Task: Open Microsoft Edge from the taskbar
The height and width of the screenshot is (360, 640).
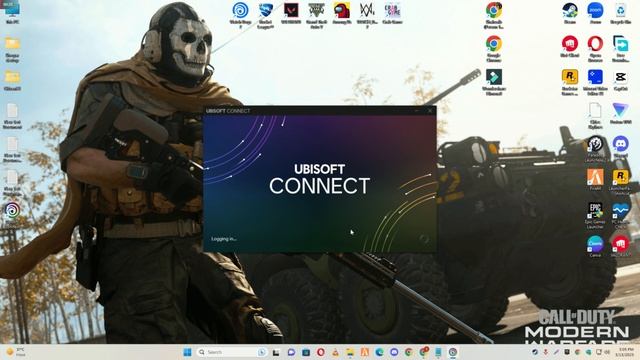Action: tap(379, 352)
